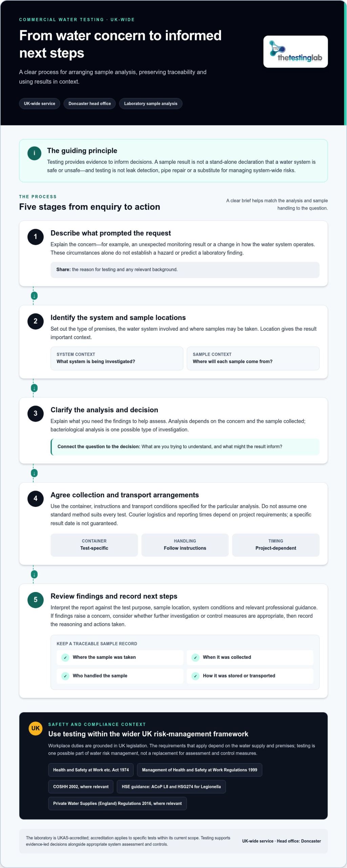This screenshot has height=868, width=347.
Task: Click the step 3 number badge
Action: tap(36, 413)
